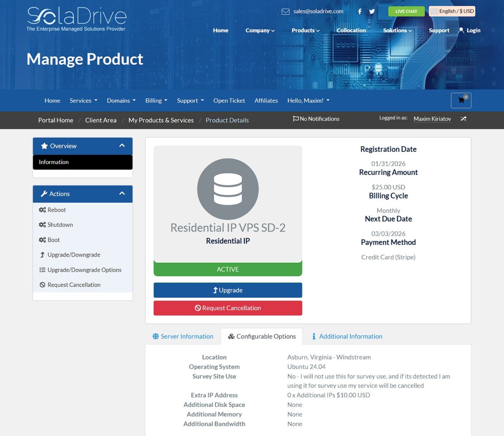Click the email envelope icon
The image size is (504, 436).
[286, 11]
